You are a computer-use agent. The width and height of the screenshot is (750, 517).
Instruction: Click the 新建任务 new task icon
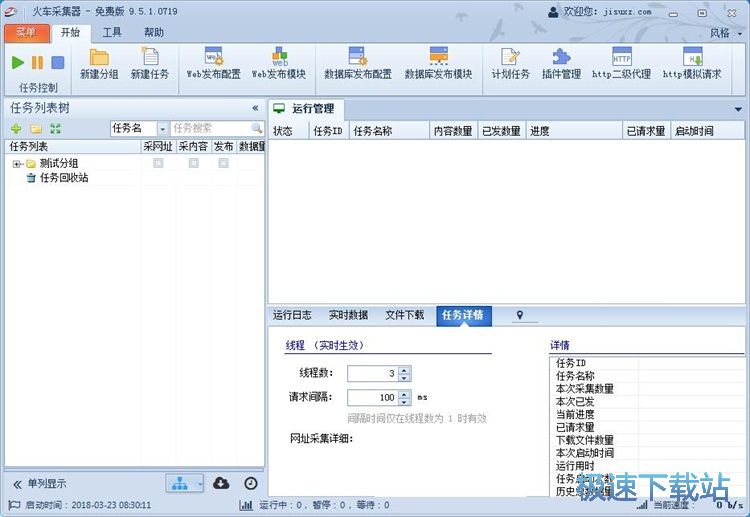[x=150, y=62]
